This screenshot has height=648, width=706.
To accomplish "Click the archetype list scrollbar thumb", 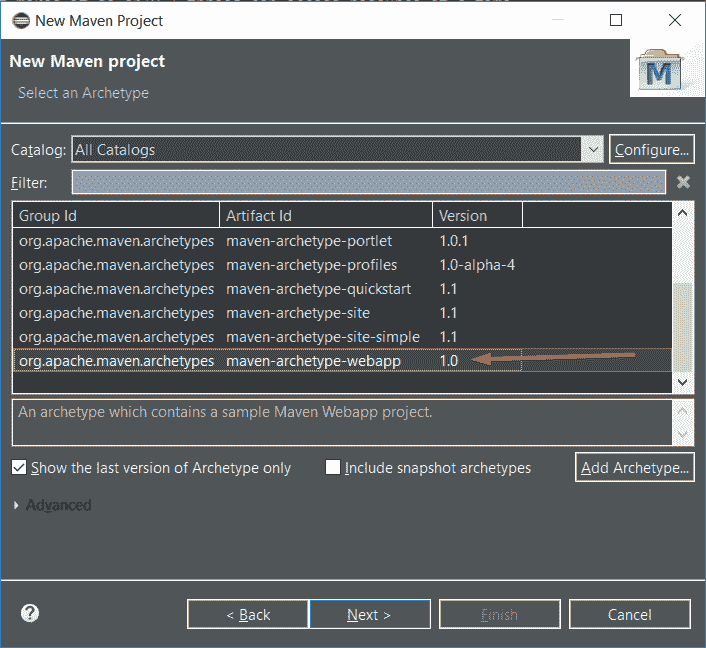I will (x=683, y=326).
